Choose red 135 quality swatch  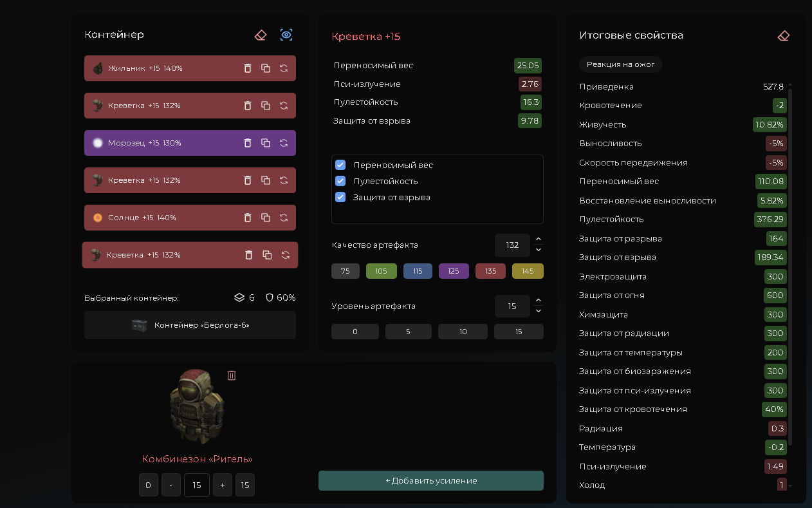click(x=491, y=271)
